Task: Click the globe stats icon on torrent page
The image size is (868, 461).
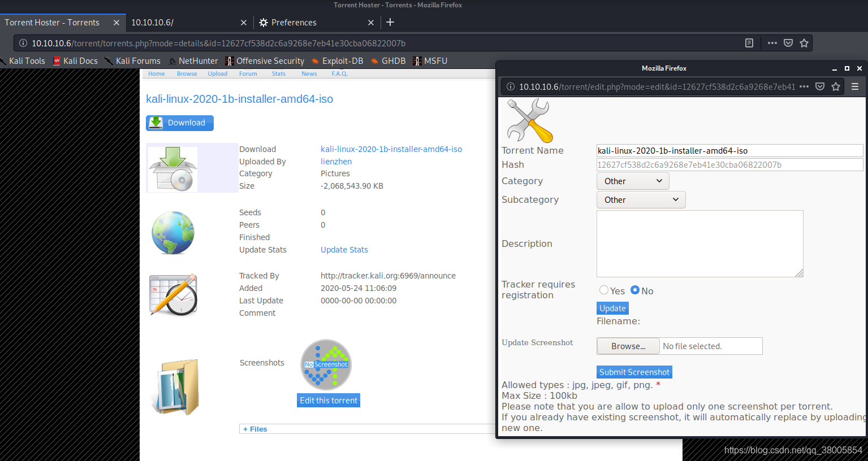Action: (x=173, y=233)
